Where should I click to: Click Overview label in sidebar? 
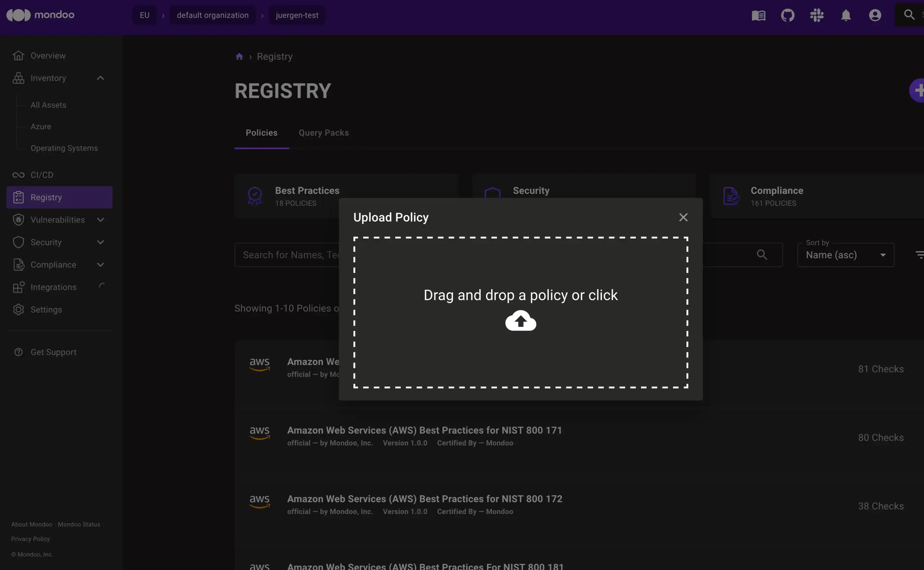[48, 55]
